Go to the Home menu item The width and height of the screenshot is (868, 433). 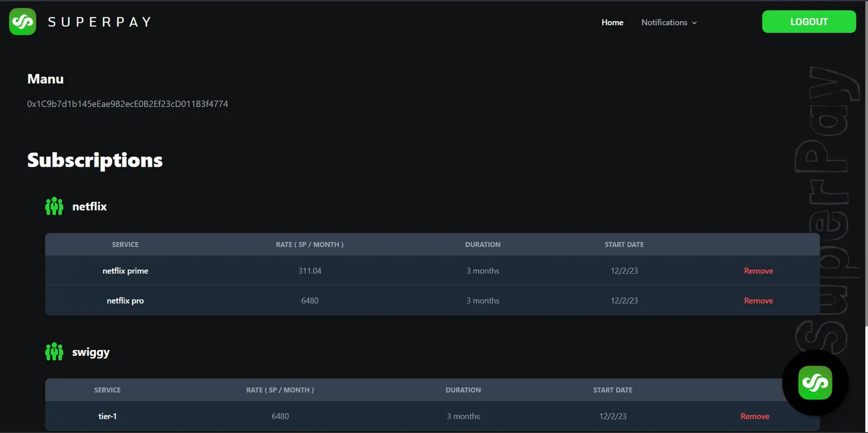click(612, 22)
